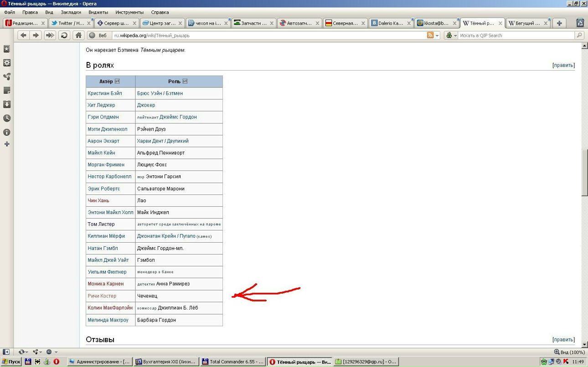Toggle the side panel visibility button
Screen dimensions: 588x367
coord(6,352)
